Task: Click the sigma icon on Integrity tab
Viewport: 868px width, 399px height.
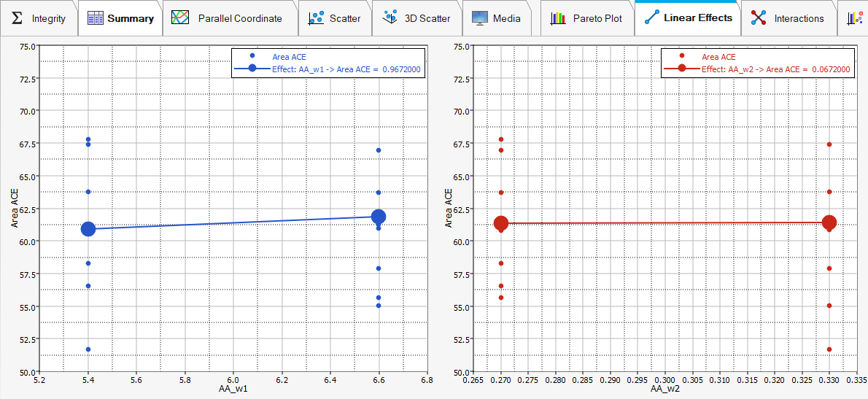Action: 17,18
